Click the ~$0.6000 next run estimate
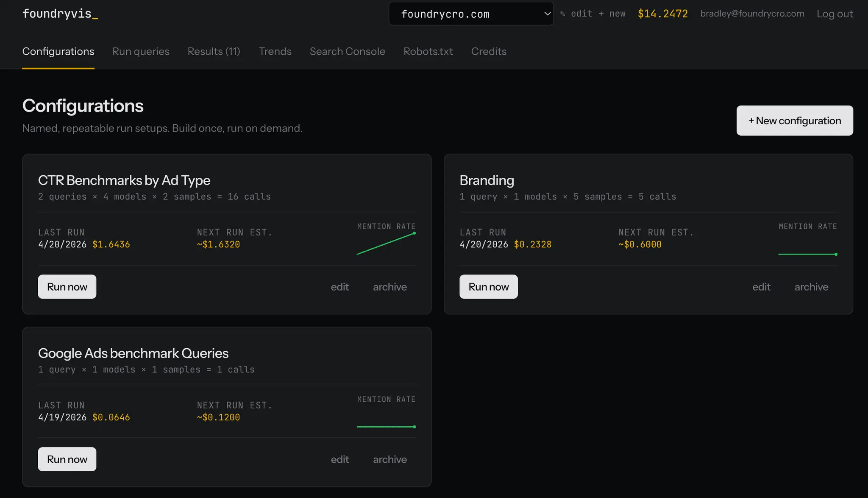This screenshot has width=868, height=498. click(640, 244)
